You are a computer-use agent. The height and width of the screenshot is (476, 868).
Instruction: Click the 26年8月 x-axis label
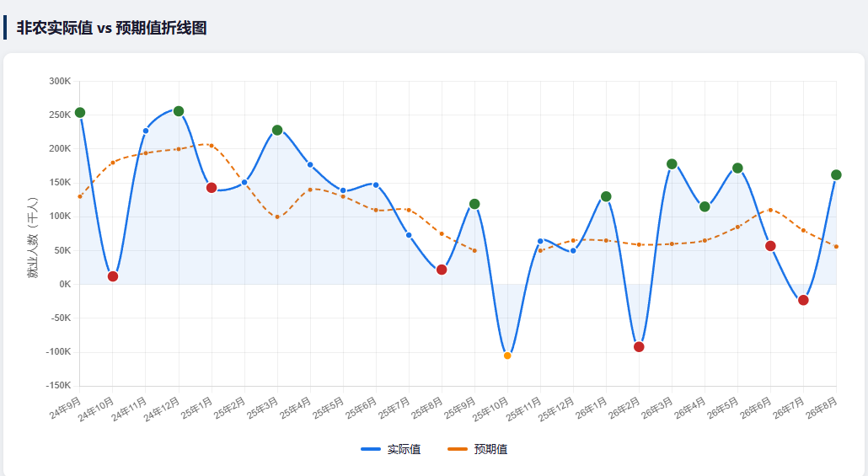pos(822,408)
